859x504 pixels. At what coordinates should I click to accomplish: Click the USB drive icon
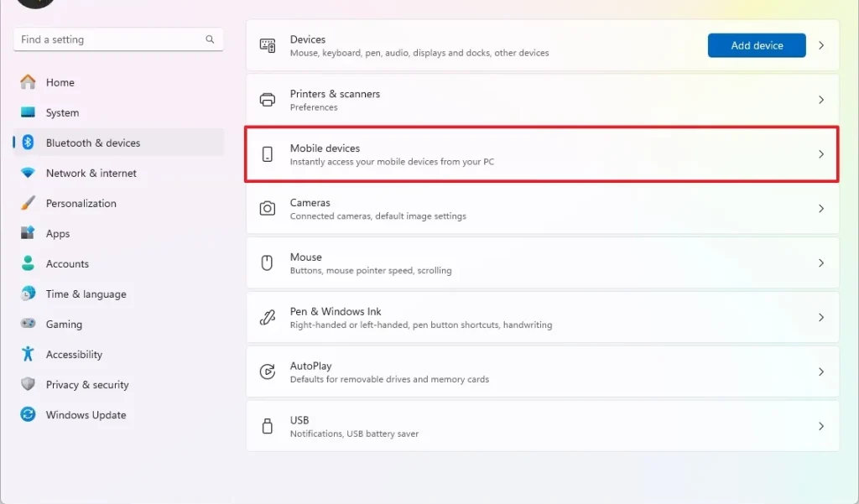click(x=268, y=426)
